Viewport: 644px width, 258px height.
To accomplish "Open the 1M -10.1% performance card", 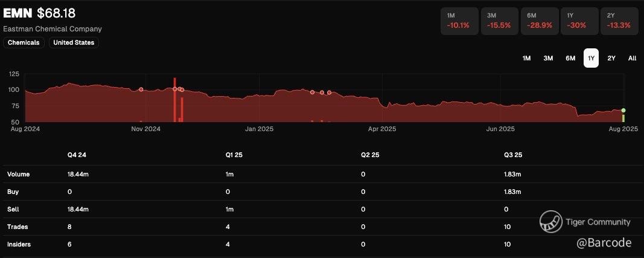I will (x=459, y=21).
